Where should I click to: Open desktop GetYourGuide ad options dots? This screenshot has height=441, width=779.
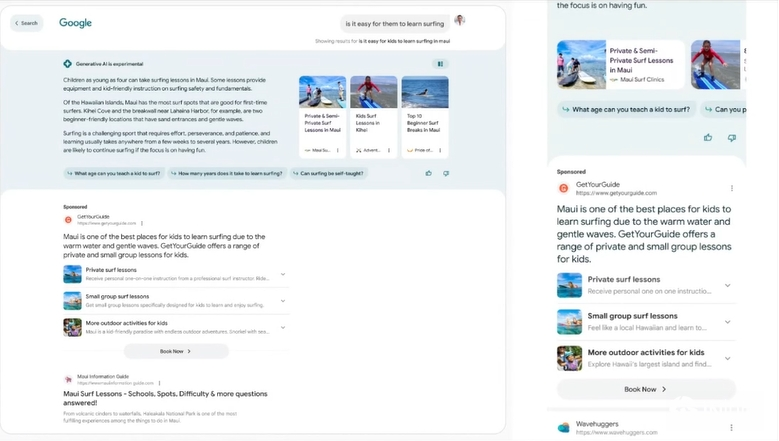[x=142, y=223]
